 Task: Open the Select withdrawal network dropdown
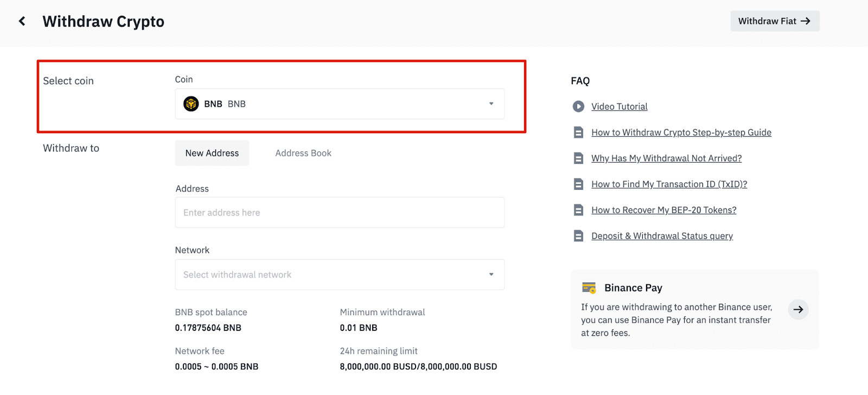(x=339, y=275)
